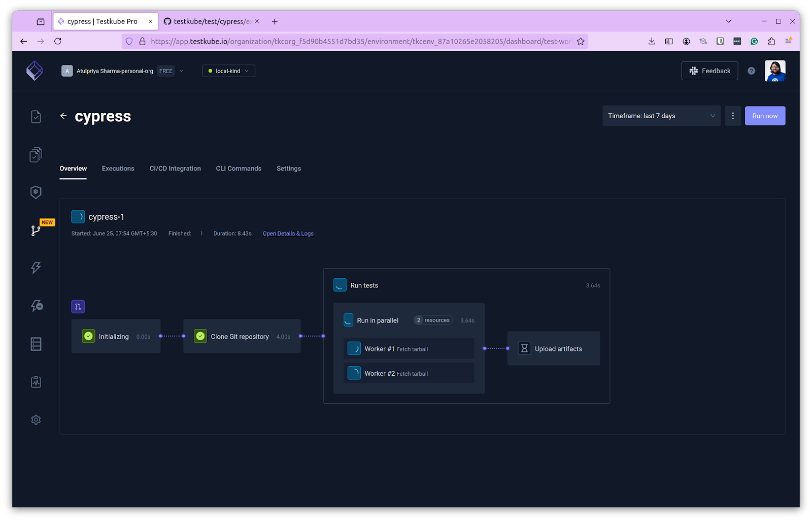Viewport: 812px width, 521px height.
Task: Open a new browser tab
Action: (x=275, y=21)
